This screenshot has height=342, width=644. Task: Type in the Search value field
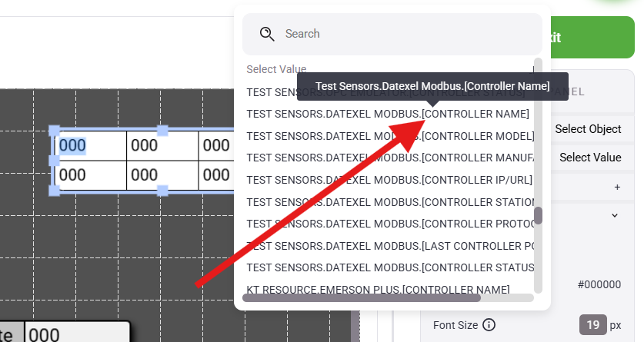(400, 34)
